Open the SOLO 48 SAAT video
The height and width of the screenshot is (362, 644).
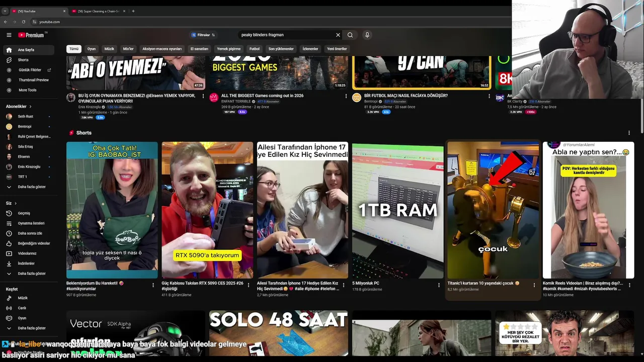tap(279, 333)
